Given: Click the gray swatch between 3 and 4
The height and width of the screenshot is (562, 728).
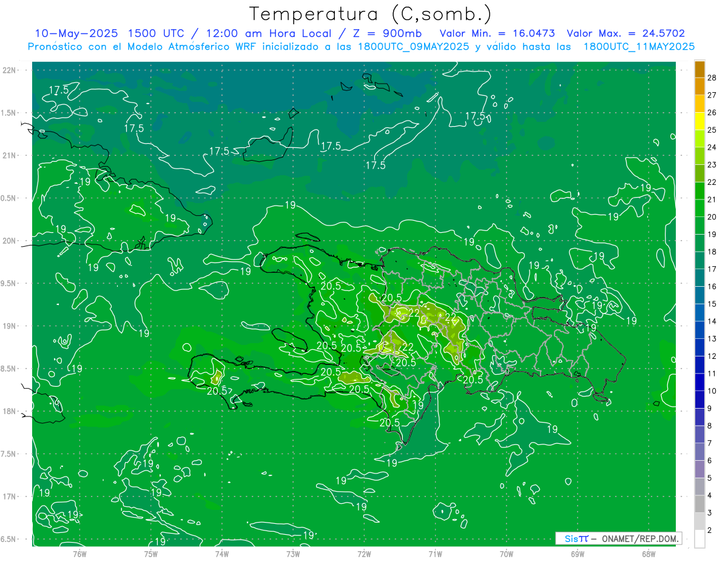Looking at the screenshot, I should coord(699,504).
